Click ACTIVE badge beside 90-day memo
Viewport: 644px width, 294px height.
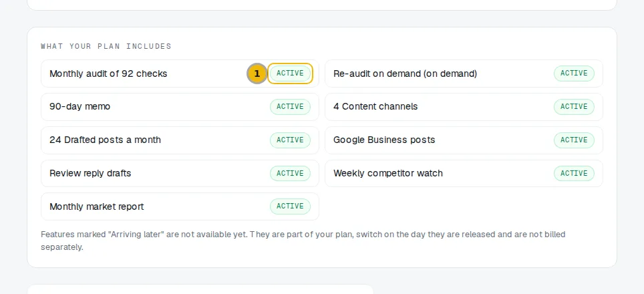(x=290, y=107)
